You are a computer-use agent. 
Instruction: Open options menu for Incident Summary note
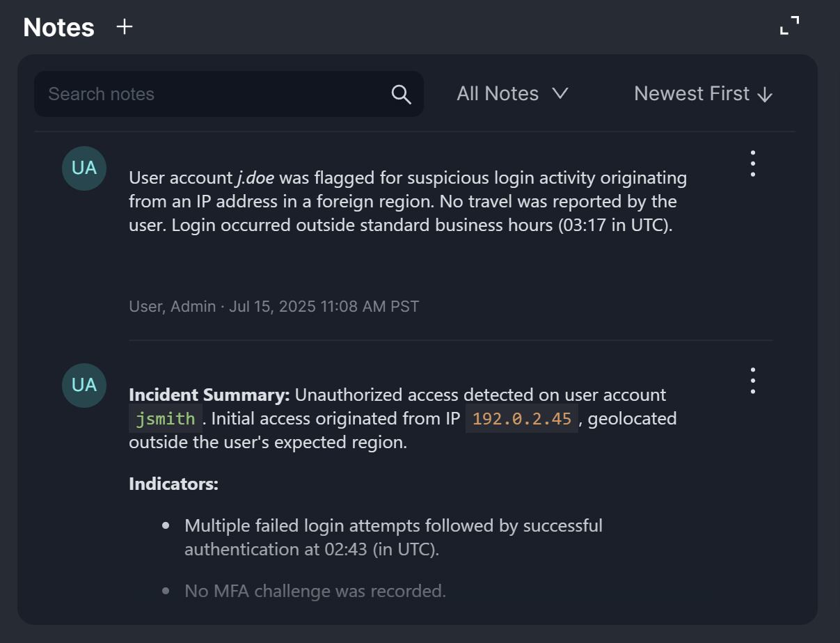(x=752, y=381)
